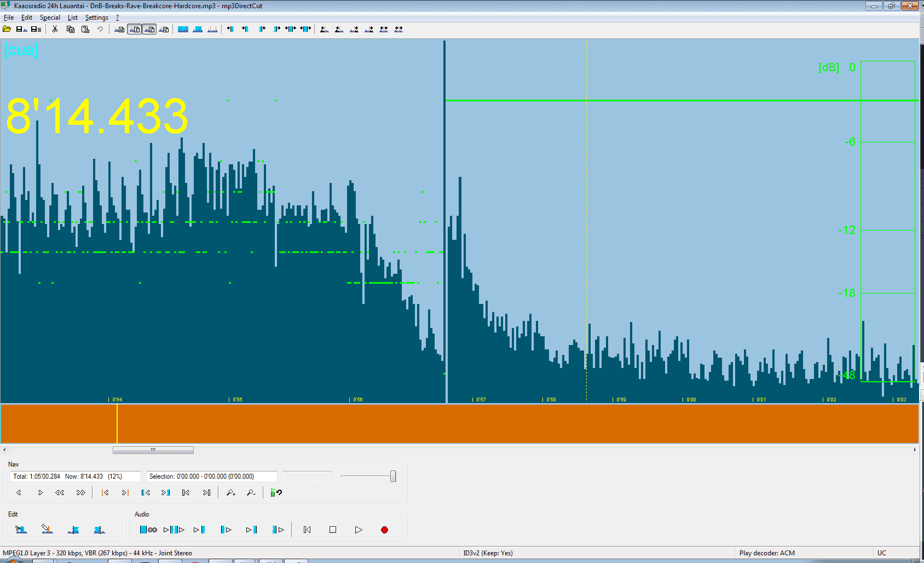
Task: Zoom out with the magnifier minus icon
Action: (x=251, y=493)
